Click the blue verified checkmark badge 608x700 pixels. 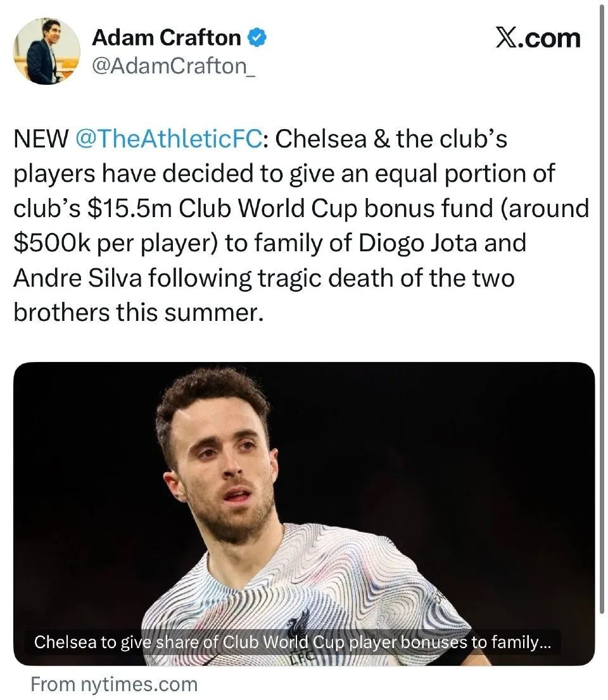point(257,37)
